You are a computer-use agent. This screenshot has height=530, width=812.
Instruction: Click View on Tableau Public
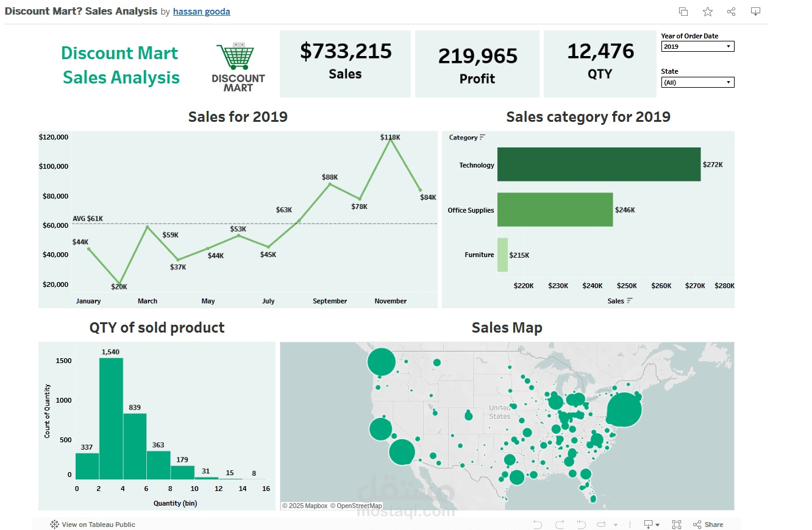(93, 525)
